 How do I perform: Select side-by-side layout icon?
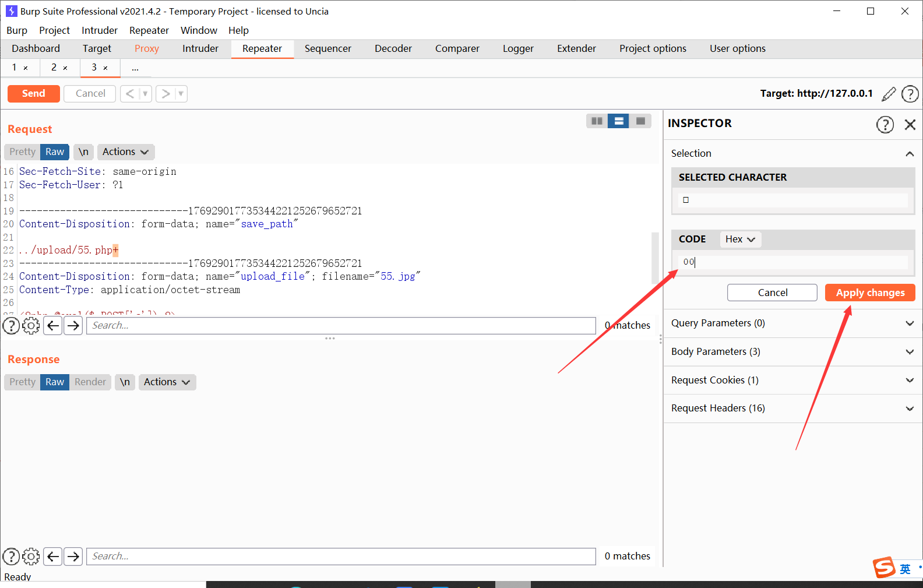597,121
